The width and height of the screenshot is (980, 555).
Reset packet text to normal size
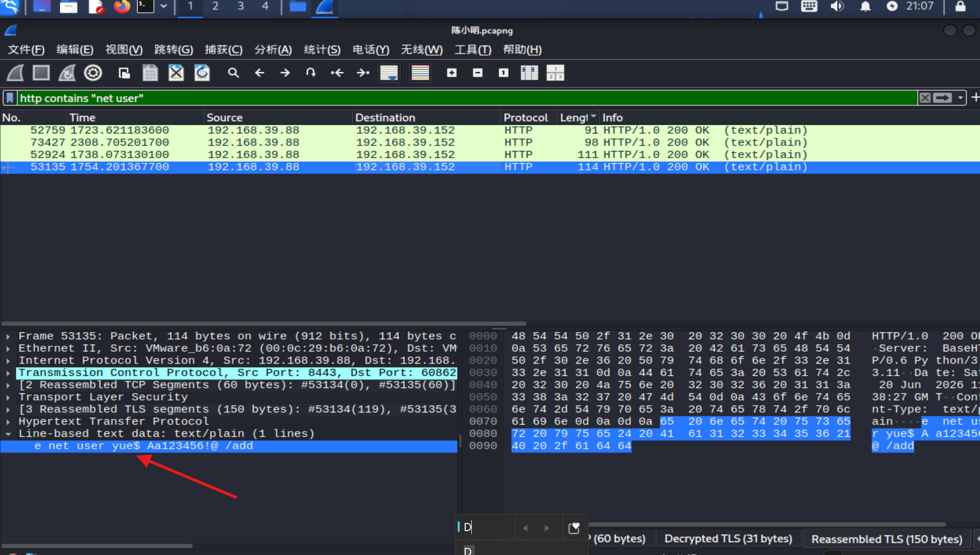pyautogui.click(x=503, y=73)
